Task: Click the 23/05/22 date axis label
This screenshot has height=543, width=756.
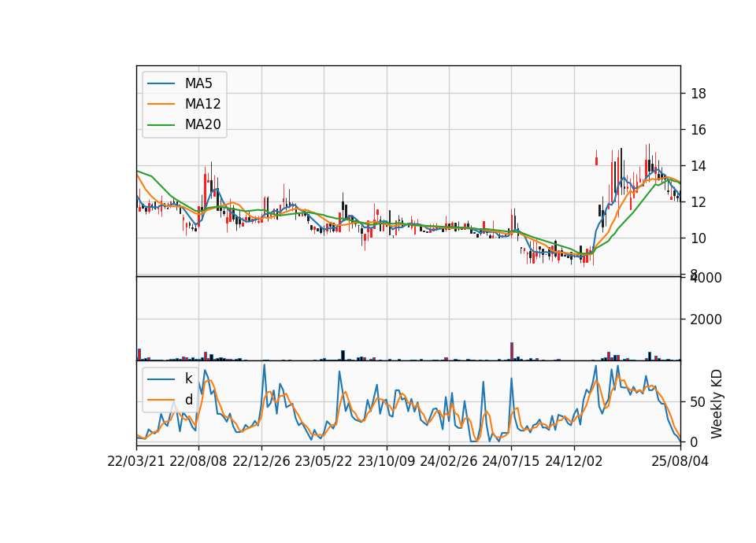Action: click(x=324, y=461)
